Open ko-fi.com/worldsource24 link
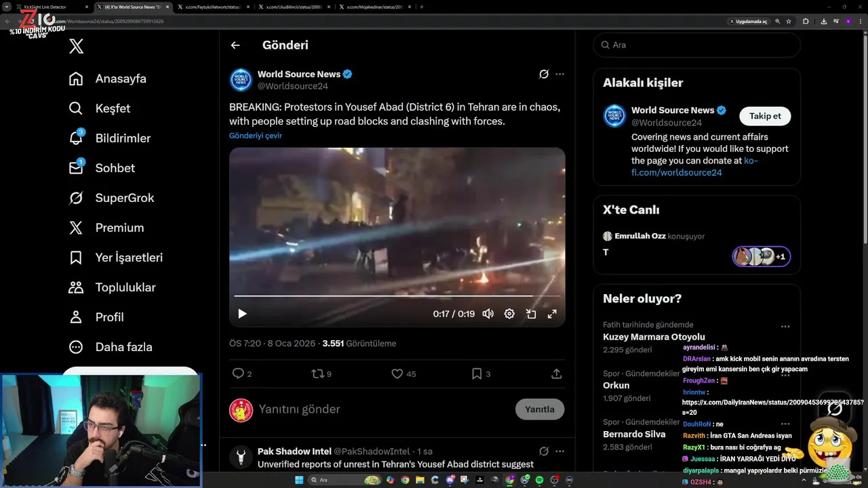This screenshot has width=868, height=488. (x=694, y=167)
